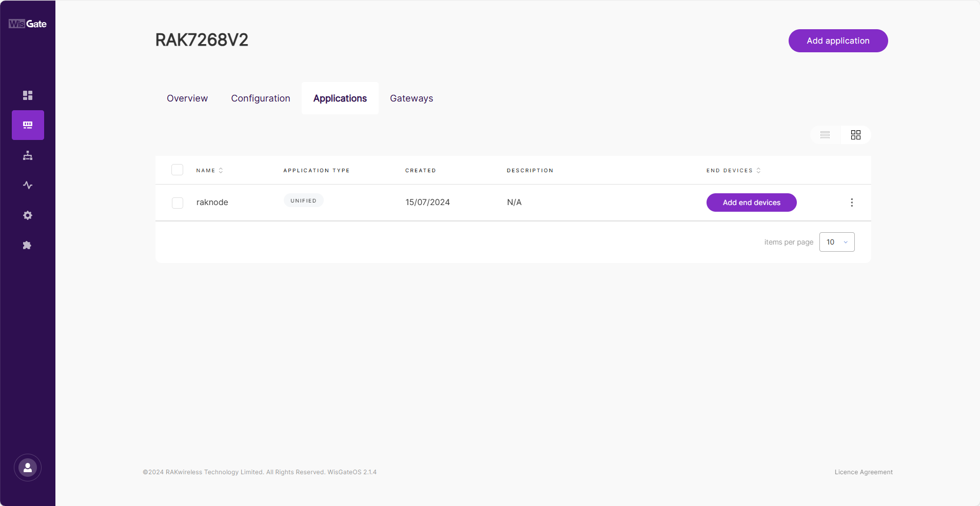980x506 pixels.
Task: Click the Add application button
Action: (x=838, y=41)
